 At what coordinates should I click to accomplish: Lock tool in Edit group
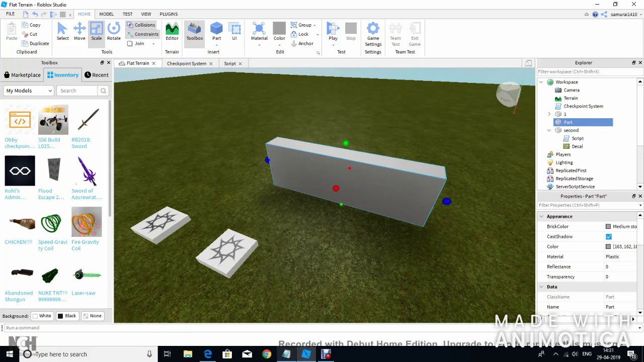pyautogui.click(x=300, y=34)
